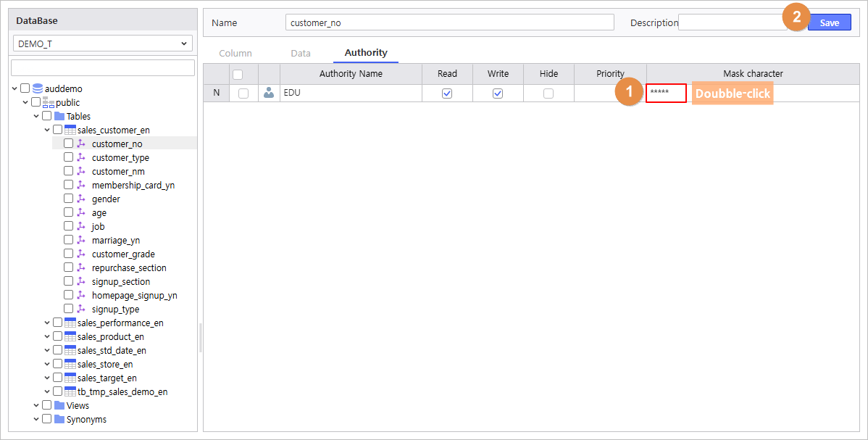Click the user icon beside EDU
Image resolution: width=868 pixels, height=440 pixels.
click(269, 93)
